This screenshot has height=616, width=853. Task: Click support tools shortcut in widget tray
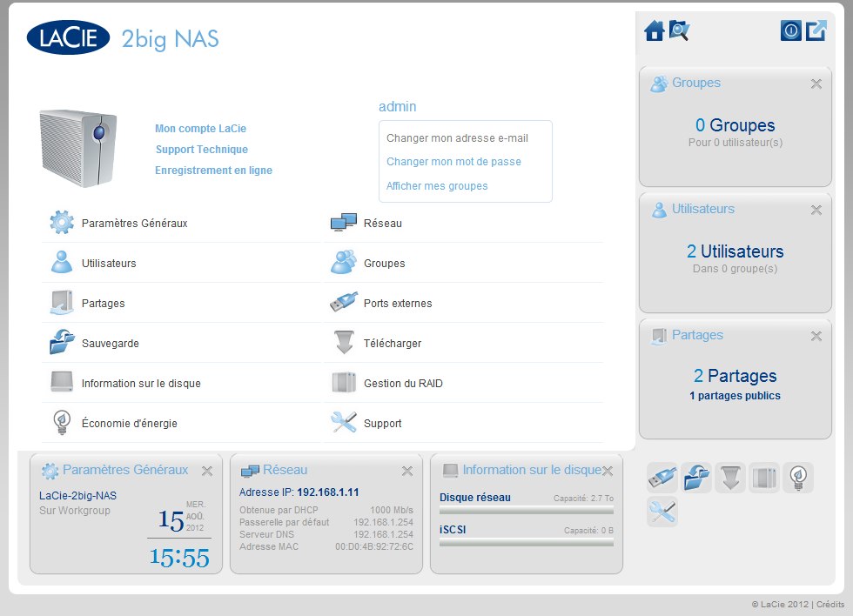click(662, 512)
